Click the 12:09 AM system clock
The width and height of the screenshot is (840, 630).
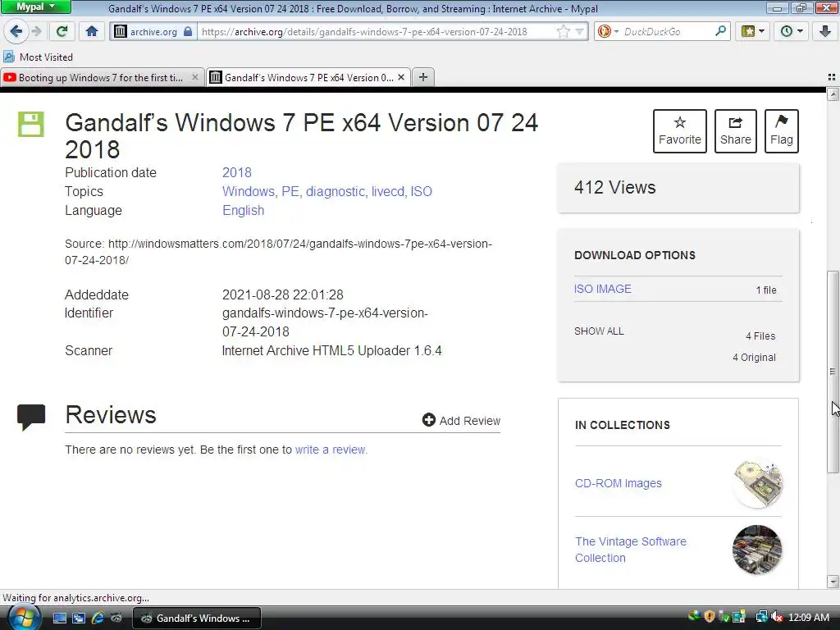[x=809, y=617]
